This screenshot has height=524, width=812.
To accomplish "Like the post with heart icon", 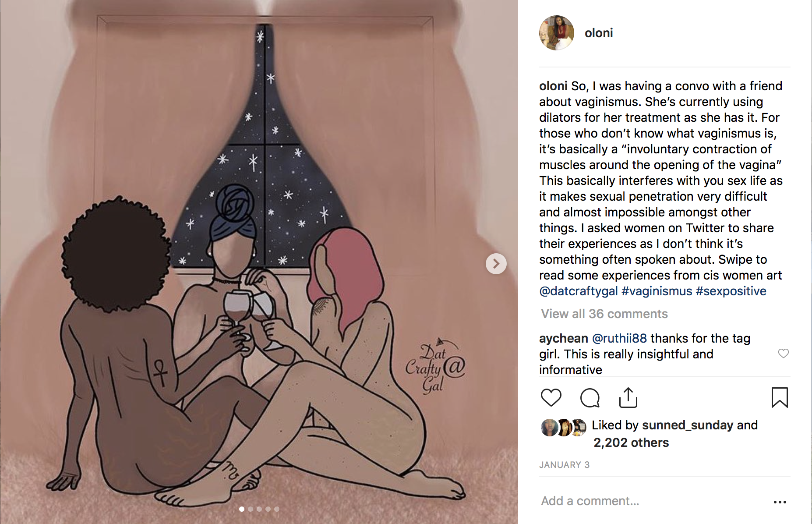I will [551, 397].
